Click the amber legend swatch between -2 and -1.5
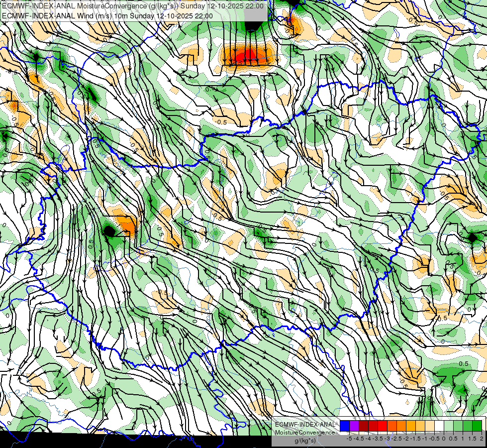Screen dimensions: 487x448 click(411, 426)
